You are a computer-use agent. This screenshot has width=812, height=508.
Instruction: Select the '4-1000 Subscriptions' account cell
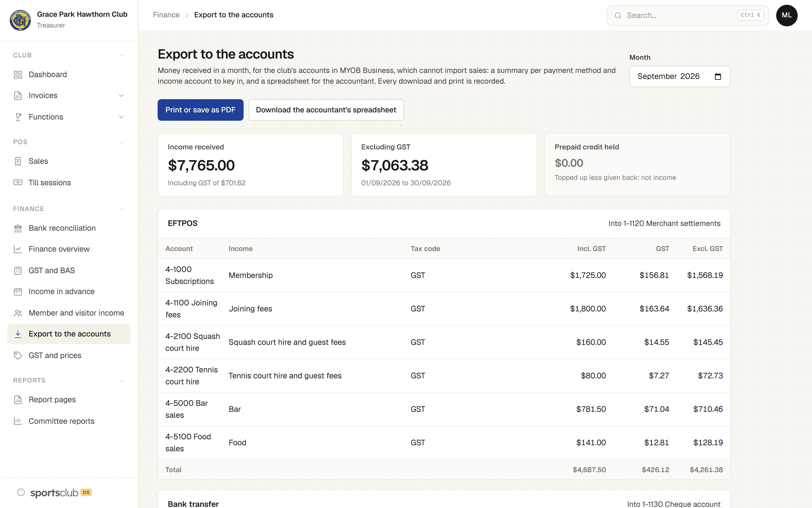[x=190, y=275]
